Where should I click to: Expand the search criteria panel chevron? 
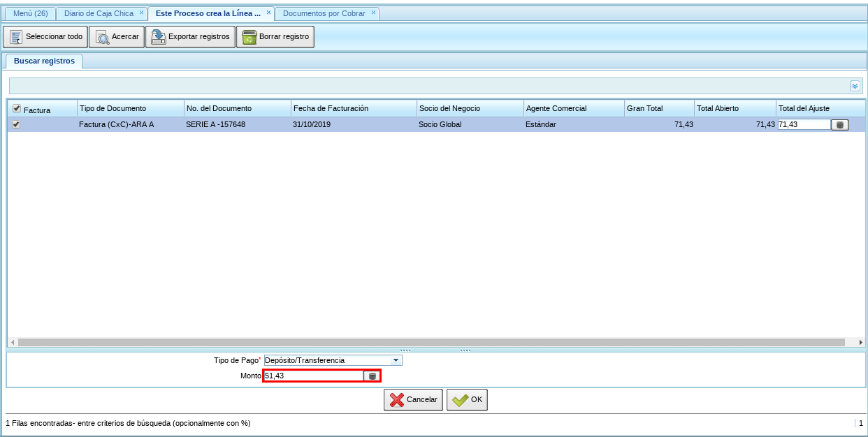[x=855, y=86]
